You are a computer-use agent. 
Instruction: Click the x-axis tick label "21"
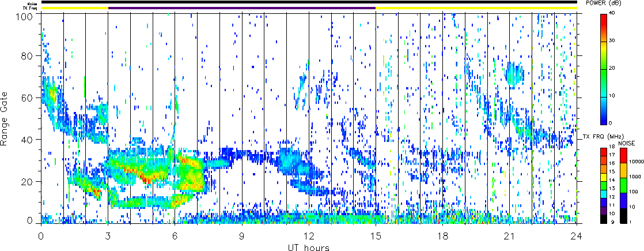(x=510, y=235)
